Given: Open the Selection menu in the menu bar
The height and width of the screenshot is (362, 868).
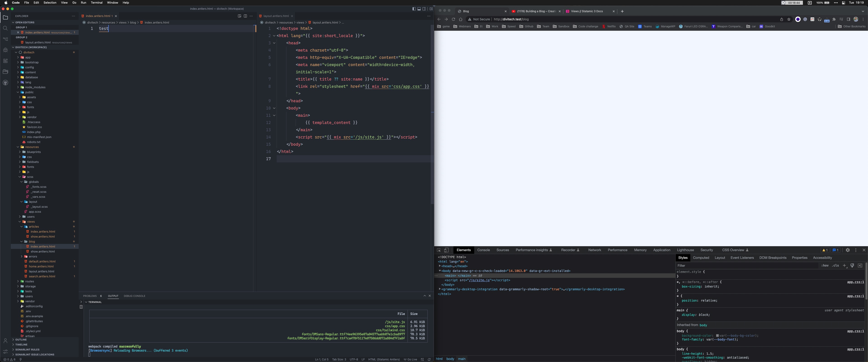Looking at the screenshot, I should (50, 2).
